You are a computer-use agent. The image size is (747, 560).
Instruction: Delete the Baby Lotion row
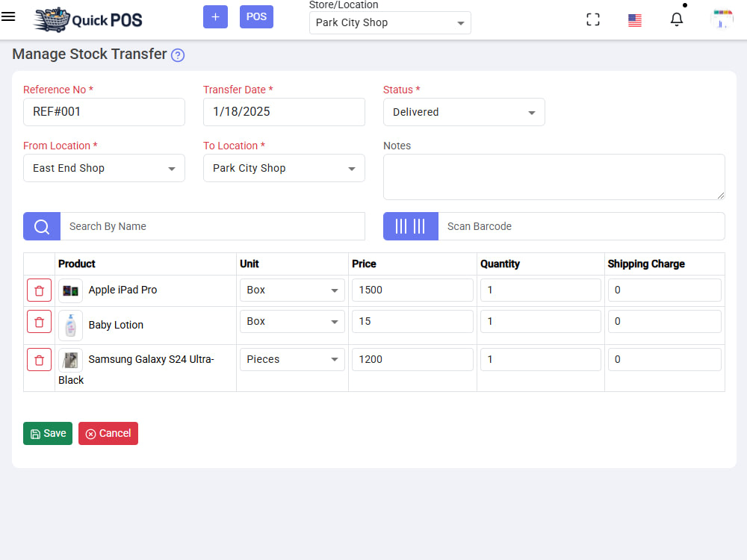(39, 322)
